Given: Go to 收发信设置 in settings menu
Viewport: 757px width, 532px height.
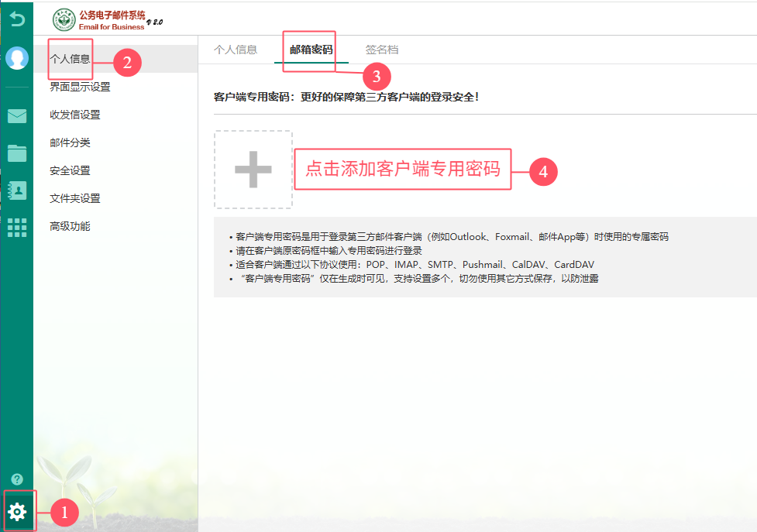Looking at the screenshot, I should click(x=75, y=115).
